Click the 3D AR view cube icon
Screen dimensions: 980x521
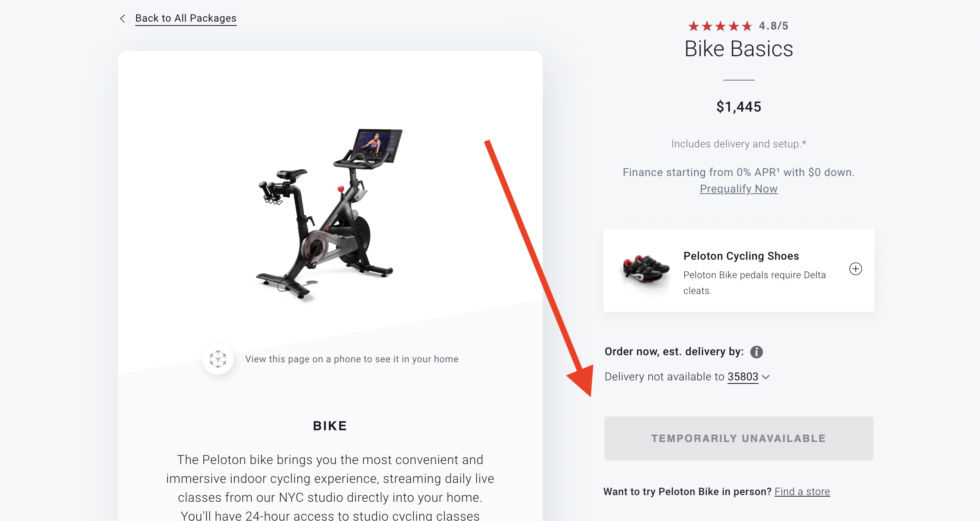(218, 359)
